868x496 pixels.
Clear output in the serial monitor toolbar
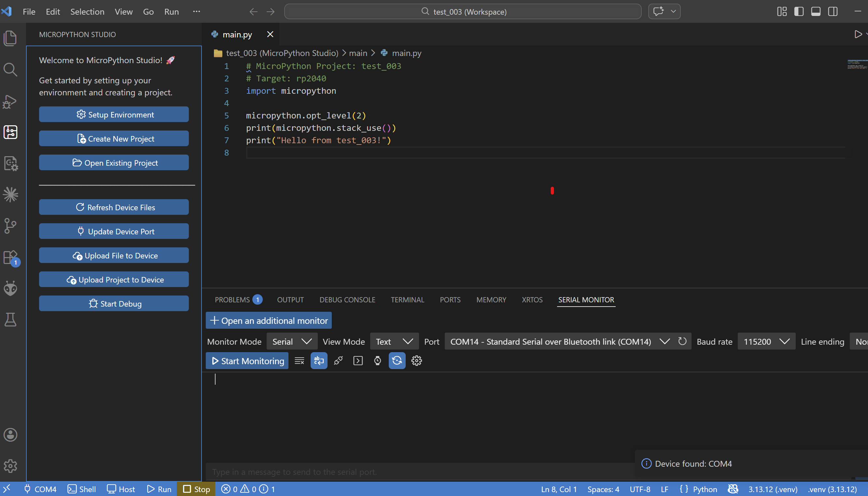click(299, 361)
